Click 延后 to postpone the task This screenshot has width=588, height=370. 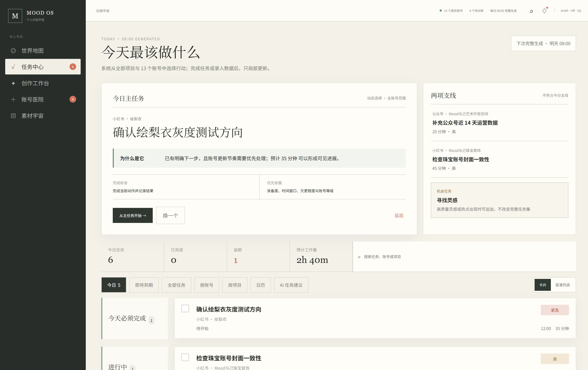point(399,216)
